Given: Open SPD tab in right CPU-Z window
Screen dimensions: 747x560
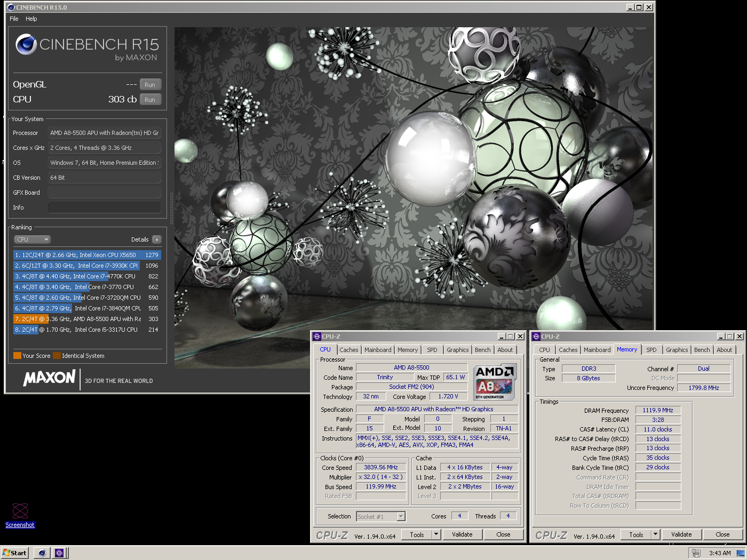Looking at the screenshot, I should (x=651, y=350).
